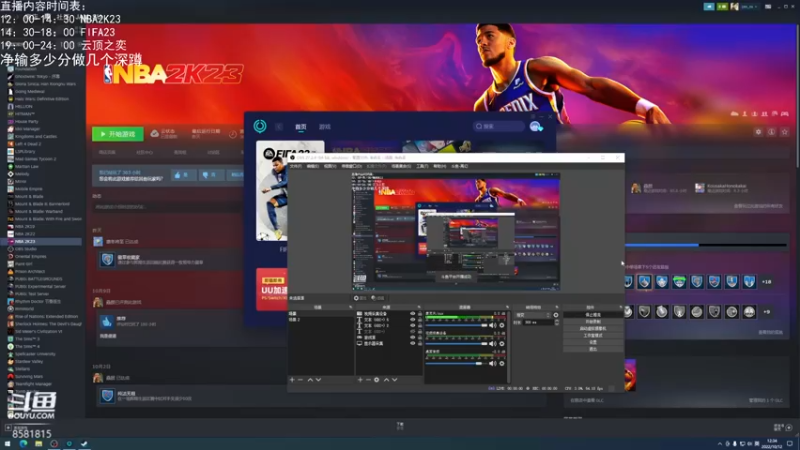The height and width of the screenshot is (450, 800).
Task: Mute the first audio mixer channel
Action: tap(493, 326)
